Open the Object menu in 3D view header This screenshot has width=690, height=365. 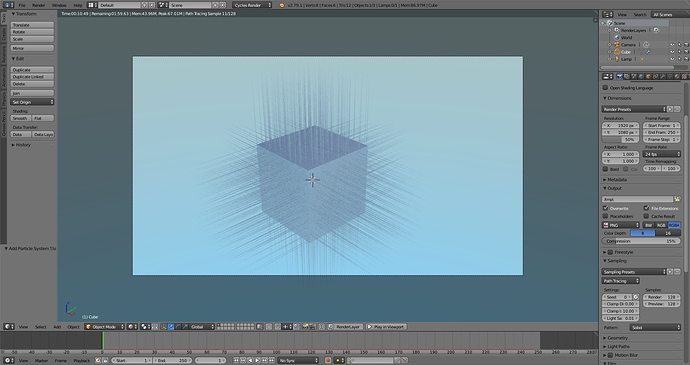click(73, 327)
